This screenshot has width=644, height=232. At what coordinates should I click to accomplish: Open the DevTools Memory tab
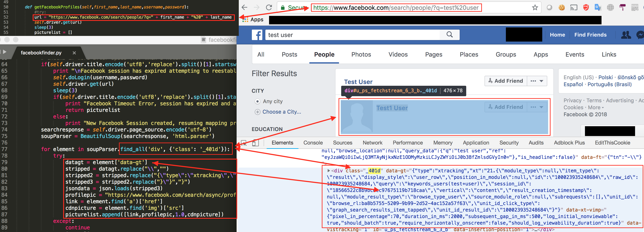pos(443,143)
